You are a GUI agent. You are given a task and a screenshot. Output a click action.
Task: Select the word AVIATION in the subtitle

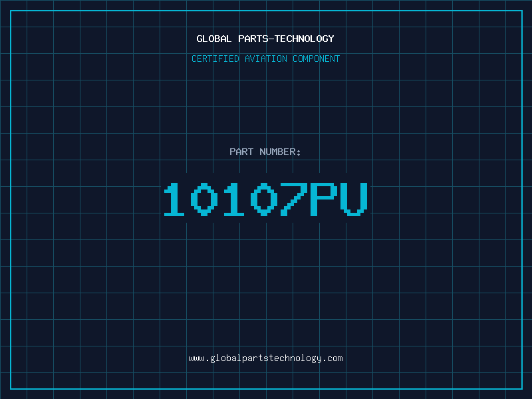tap(266, 59)
